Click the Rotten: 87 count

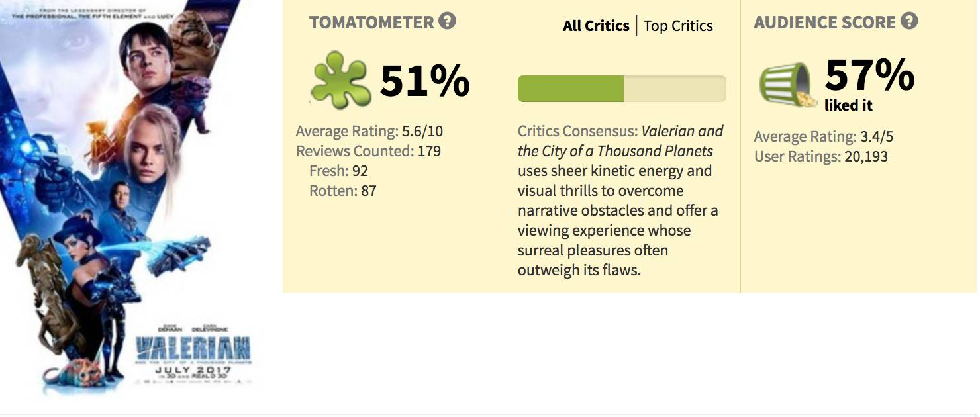342,191
